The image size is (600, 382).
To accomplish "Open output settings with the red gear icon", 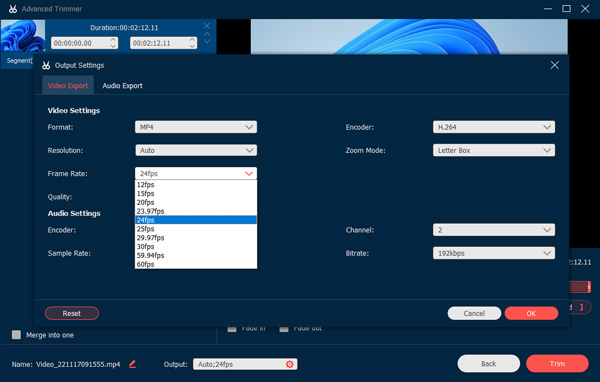I will 290,364.
